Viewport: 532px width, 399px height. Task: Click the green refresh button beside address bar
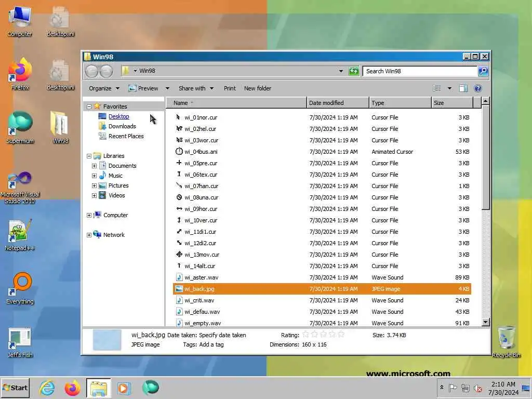pos(354,71)
